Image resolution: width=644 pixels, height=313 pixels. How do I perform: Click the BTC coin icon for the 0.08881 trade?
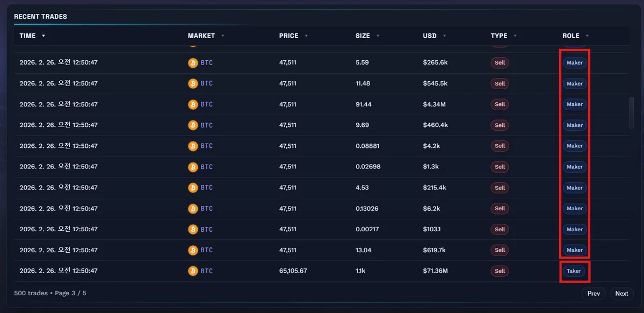(x=193, y=146)
